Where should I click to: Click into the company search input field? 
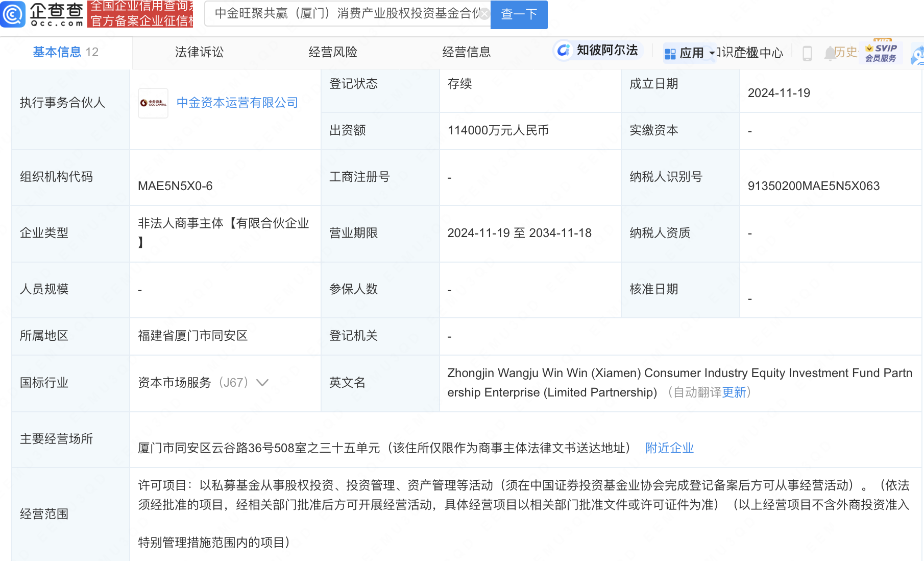pyautogui.click(x=345, y=14)
